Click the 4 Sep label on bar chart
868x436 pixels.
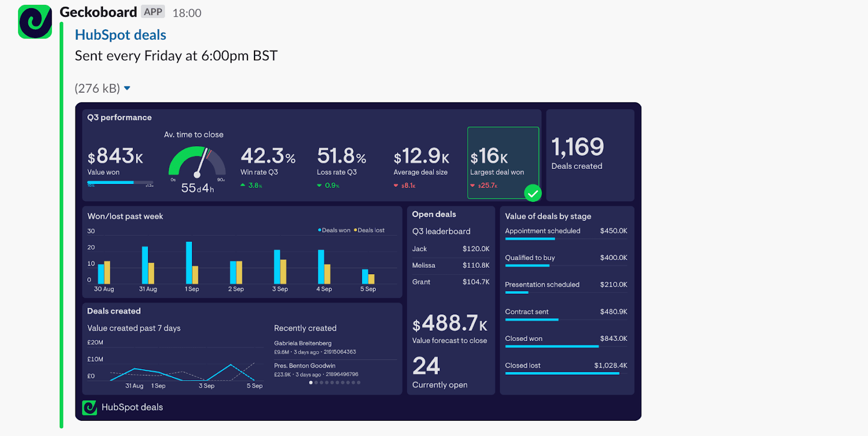(324, 289)
